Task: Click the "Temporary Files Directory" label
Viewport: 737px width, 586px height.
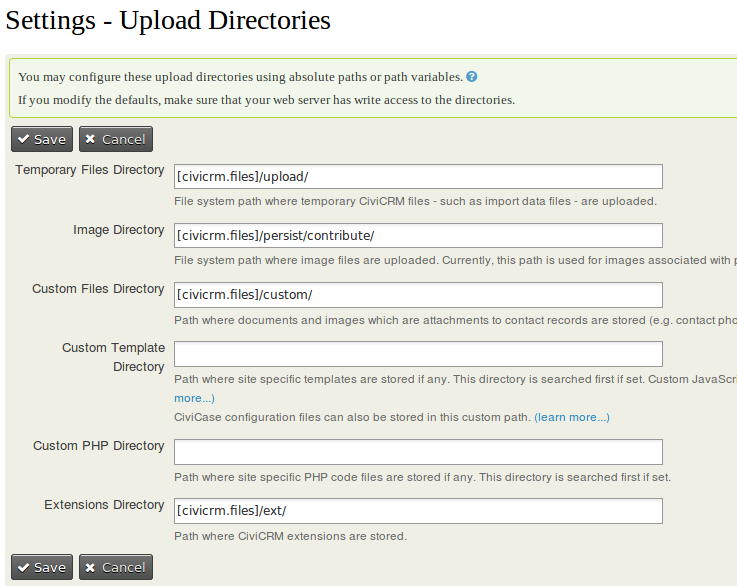Action: [90, 170]
